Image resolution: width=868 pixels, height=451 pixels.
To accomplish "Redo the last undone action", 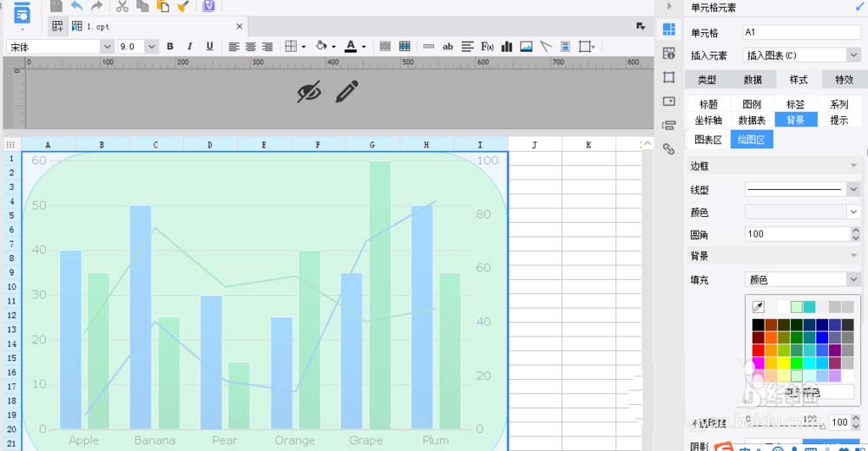I will (x=97, y=6).
